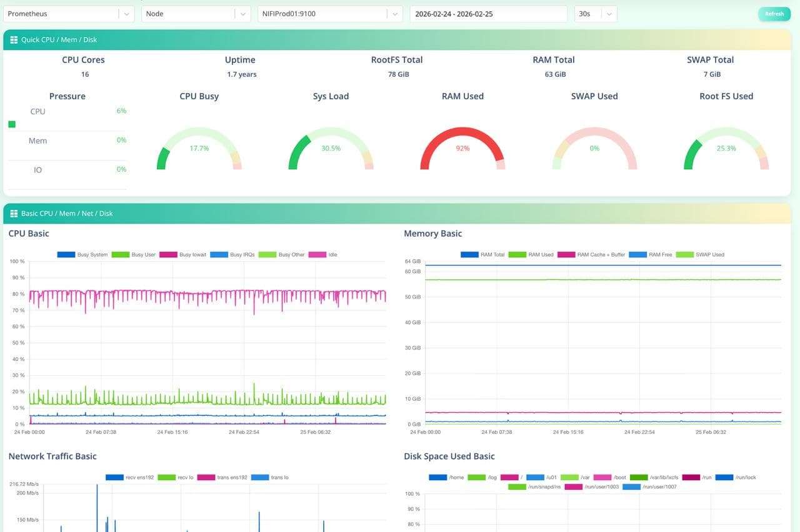Toggle RAM Cache + Buffer legend item
The image size is (800, 532).
(592, 255)
